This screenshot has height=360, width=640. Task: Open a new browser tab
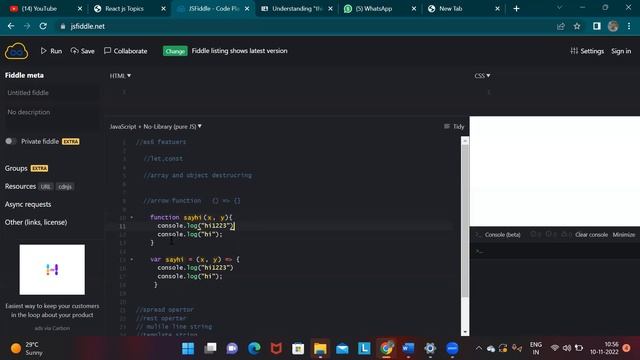tap(516, 9)
